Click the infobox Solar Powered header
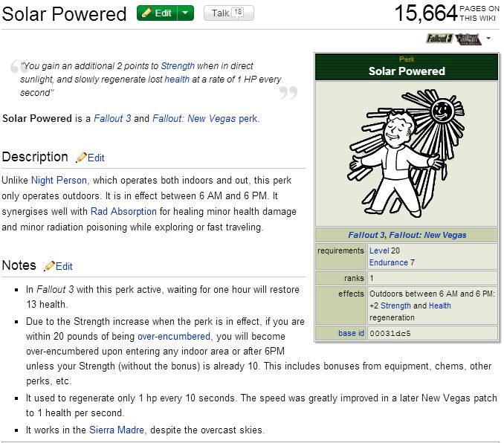 (407, 71)
